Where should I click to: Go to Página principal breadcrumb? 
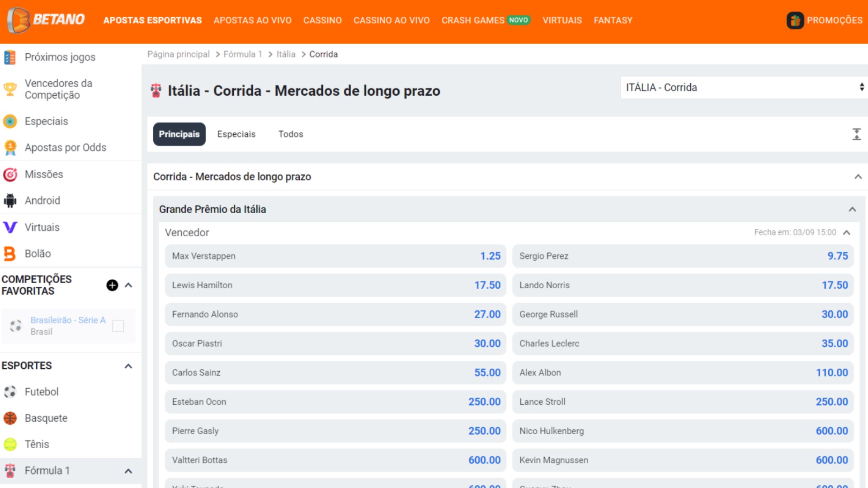(178, 54)
